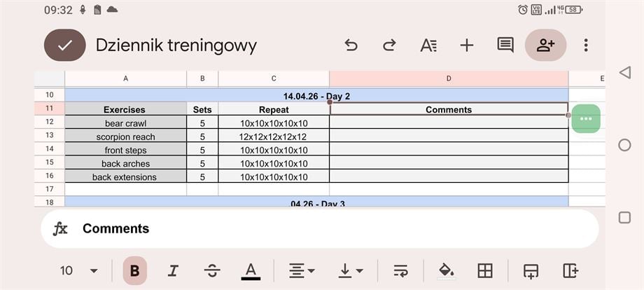Tap the undo arrow icon
The height and width of the screenshot is (290, 644).
click(351, 46)
